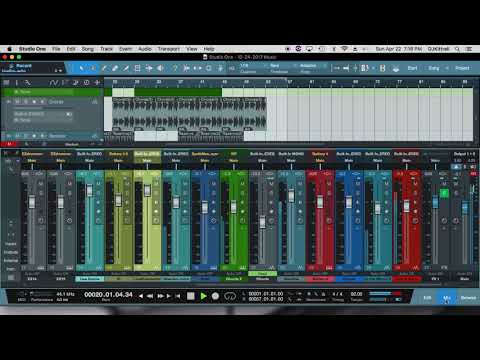
Task: Click the fader on the red Battery 4 channel
Action: click(320, 201)
